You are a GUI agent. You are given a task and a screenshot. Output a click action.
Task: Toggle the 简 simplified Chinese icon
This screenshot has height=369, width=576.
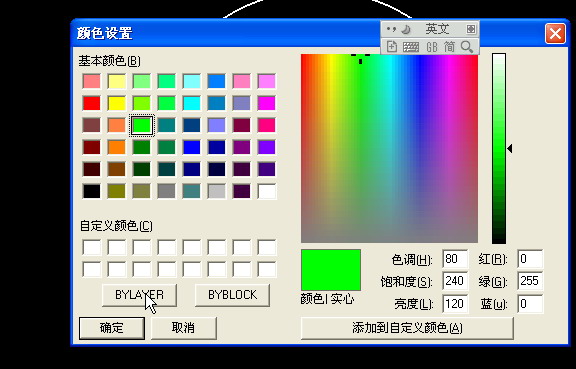(x=449, y=47)
